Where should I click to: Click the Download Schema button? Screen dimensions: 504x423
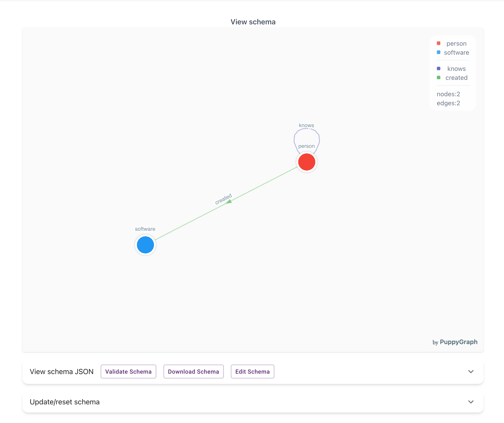click(x=193, y=371)
